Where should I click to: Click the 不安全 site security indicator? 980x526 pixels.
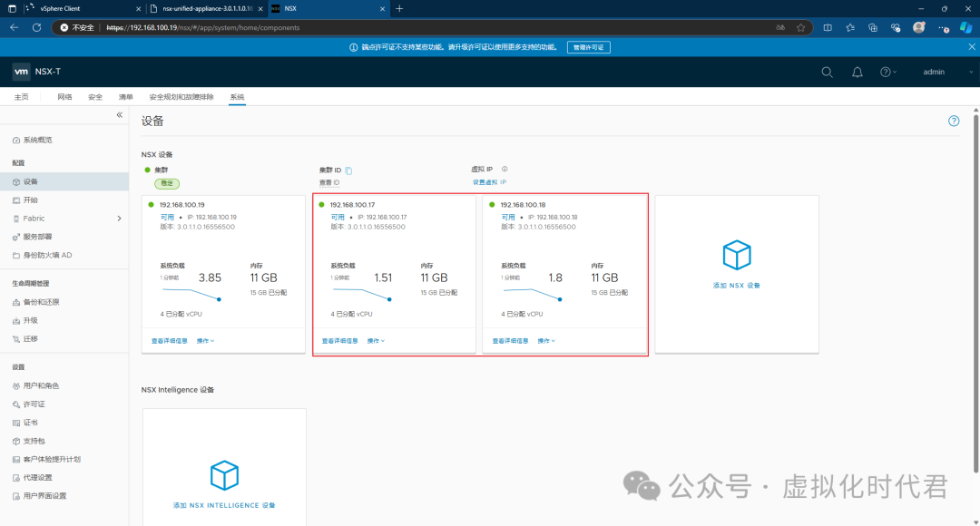(77, 27)
